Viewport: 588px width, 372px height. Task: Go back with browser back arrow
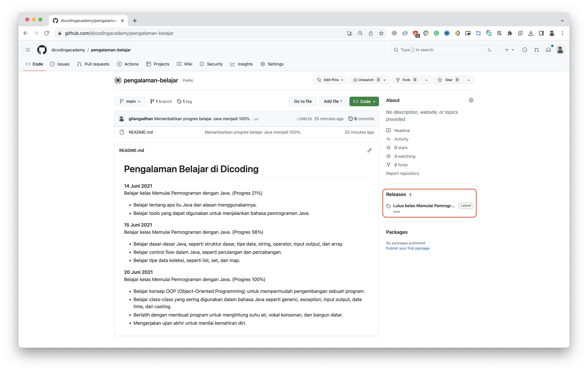[26, 33]
